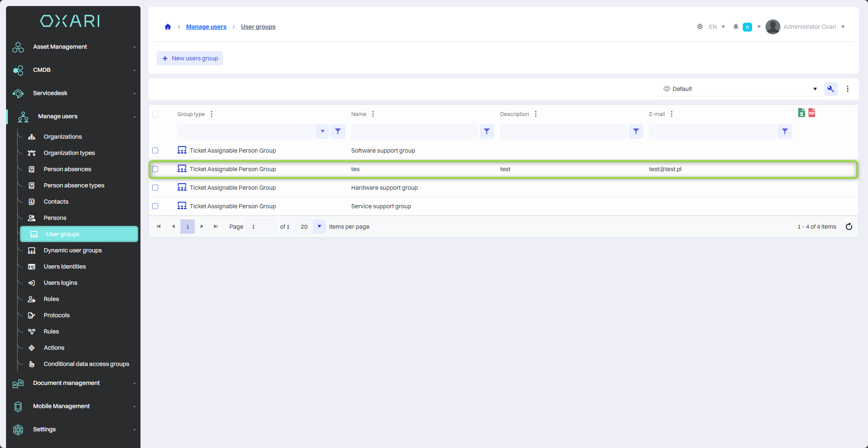Export table to PDF icon

point(812,113)
